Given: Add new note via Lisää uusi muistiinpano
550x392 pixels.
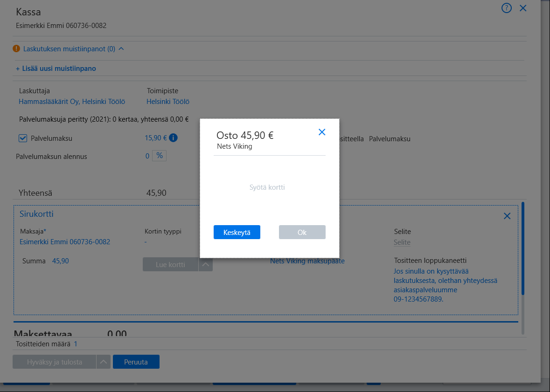Looking at the screenshot, I should tap(56, 69).
